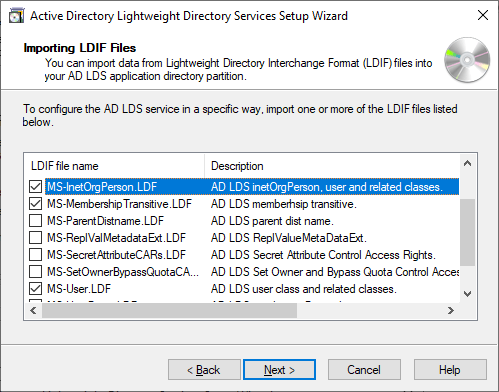Select the MS-MembershipTransitive.LDF file name
499x392 pixels.
tap(119, 204)
